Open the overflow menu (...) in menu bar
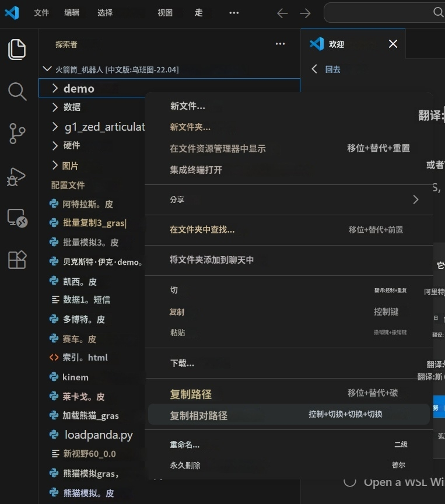445x504 pixels. click(234, 13)
